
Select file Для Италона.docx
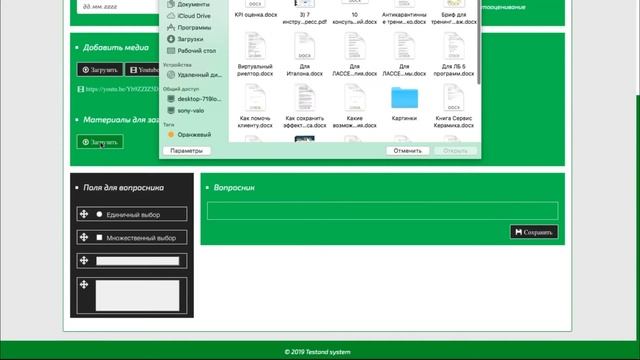tap(304, 55)
